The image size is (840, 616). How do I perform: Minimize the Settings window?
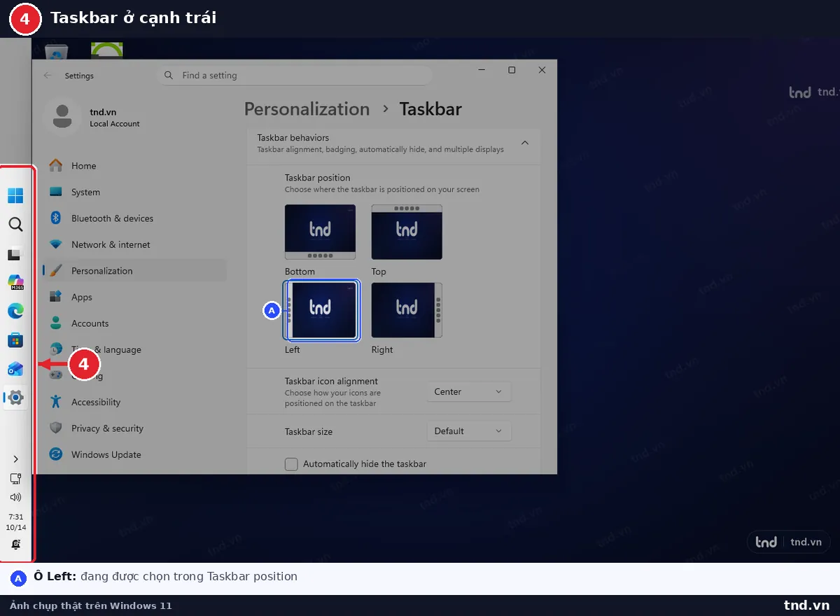[482, 70]
